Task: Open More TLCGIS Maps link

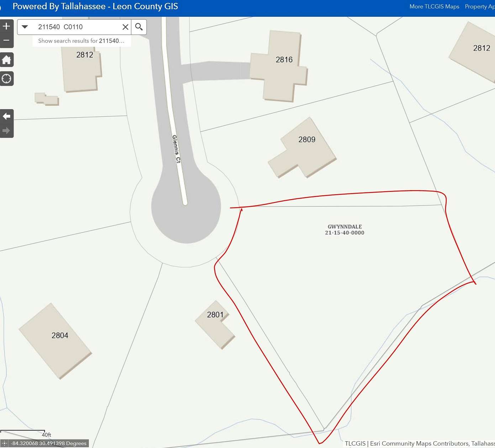Action: [434, 6]
